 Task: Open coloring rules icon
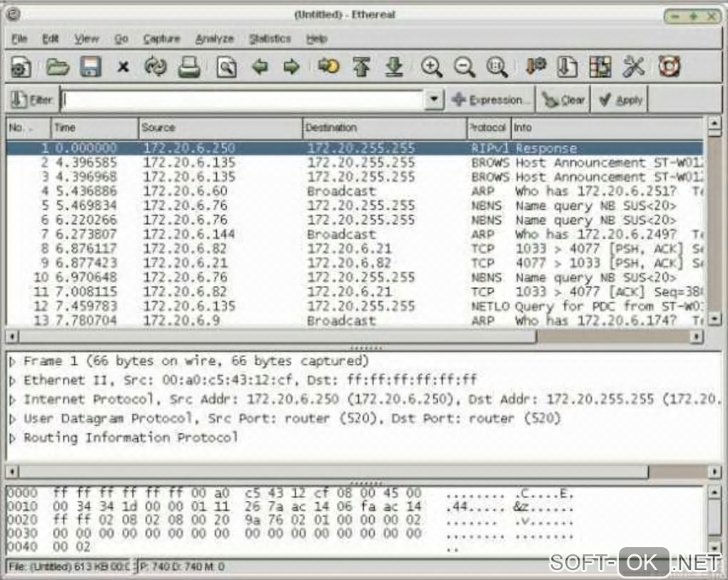coord(600,67)
